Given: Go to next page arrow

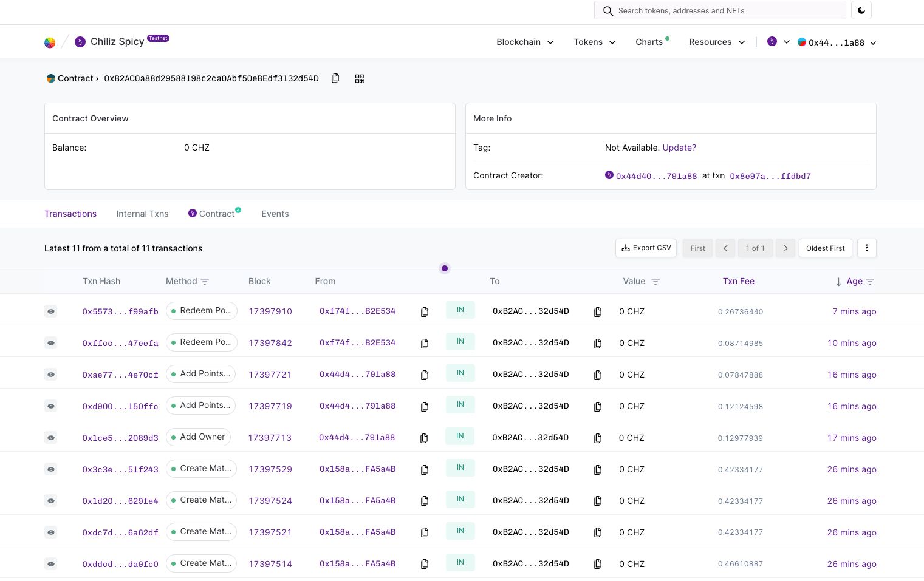Looking at the screenshot, I should point(785,248).
